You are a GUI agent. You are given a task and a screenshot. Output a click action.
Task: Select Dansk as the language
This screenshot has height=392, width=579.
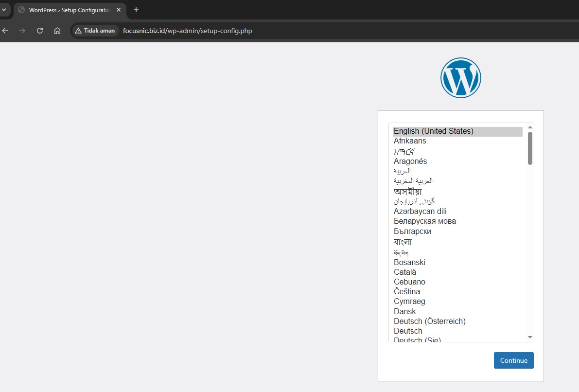coord(457,311)
